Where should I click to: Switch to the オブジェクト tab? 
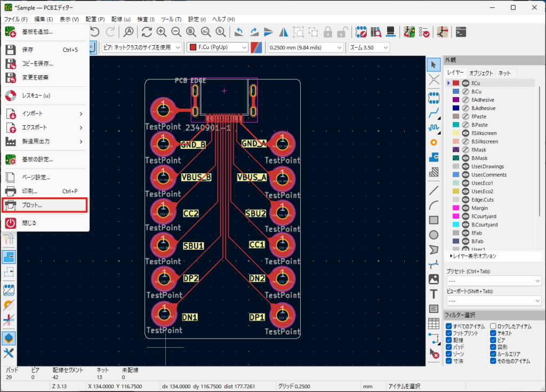(x=481, y=73)
